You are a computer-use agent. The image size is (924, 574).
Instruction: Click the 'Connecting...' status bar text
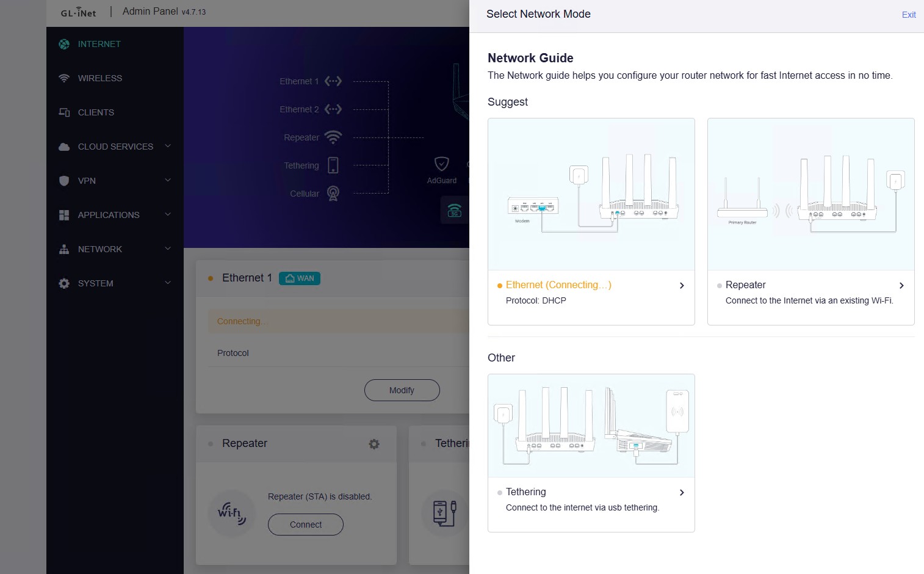pyautogui.click(x=242, y=321)
